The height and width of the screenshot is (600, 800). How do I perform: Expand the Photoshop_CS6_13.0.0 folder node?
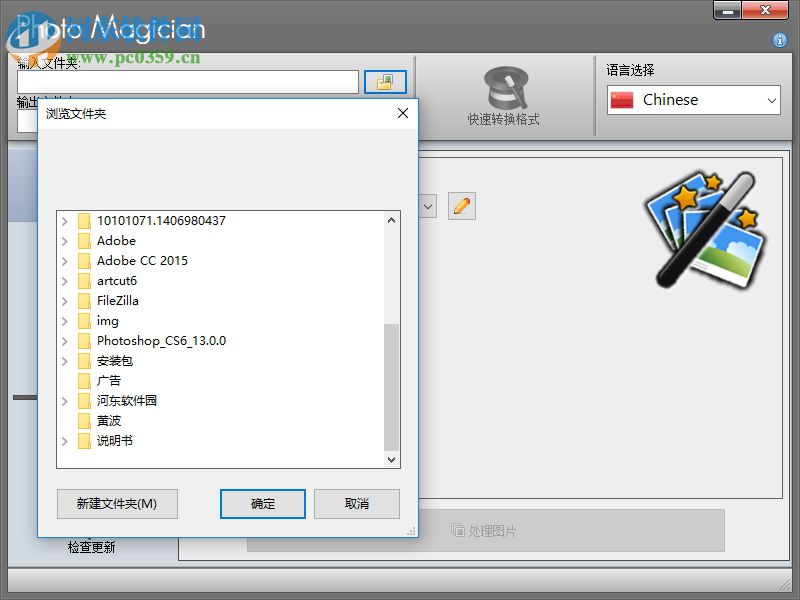(x=64, y=341)
